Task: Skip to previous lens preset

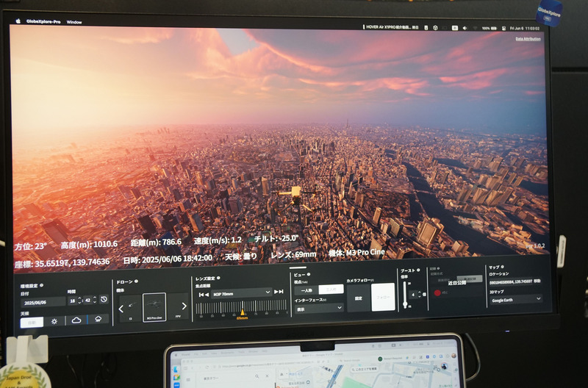Action: pyautogui.click(x=204, y=292)
